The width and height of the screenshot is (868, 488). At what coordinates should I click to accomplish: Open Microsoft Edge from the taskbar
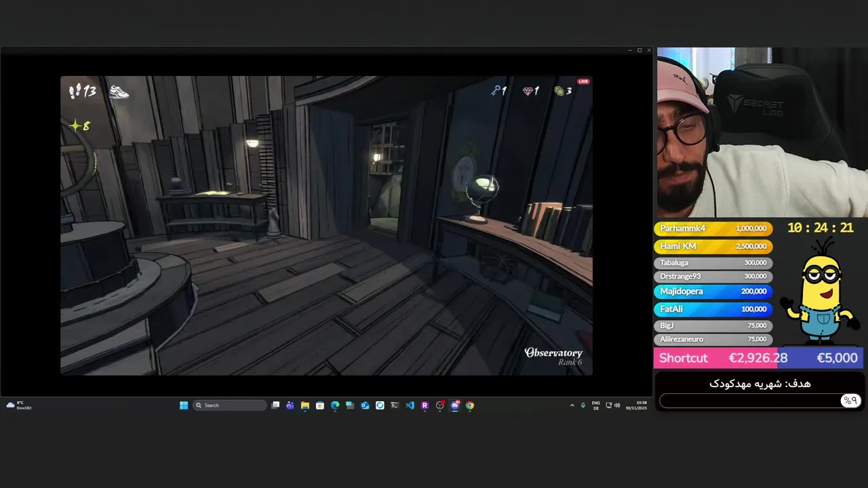pos(335,405)
